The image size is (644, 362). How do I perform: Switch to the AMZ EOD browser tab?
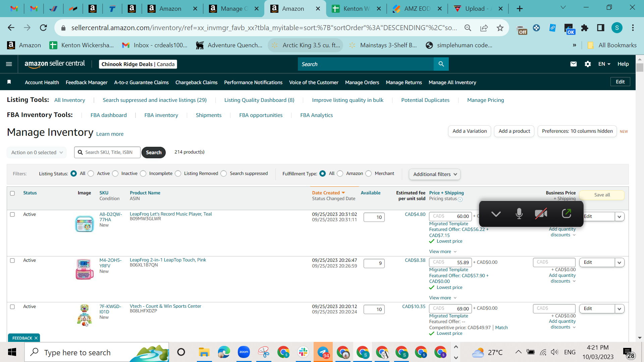pos(417,9)
